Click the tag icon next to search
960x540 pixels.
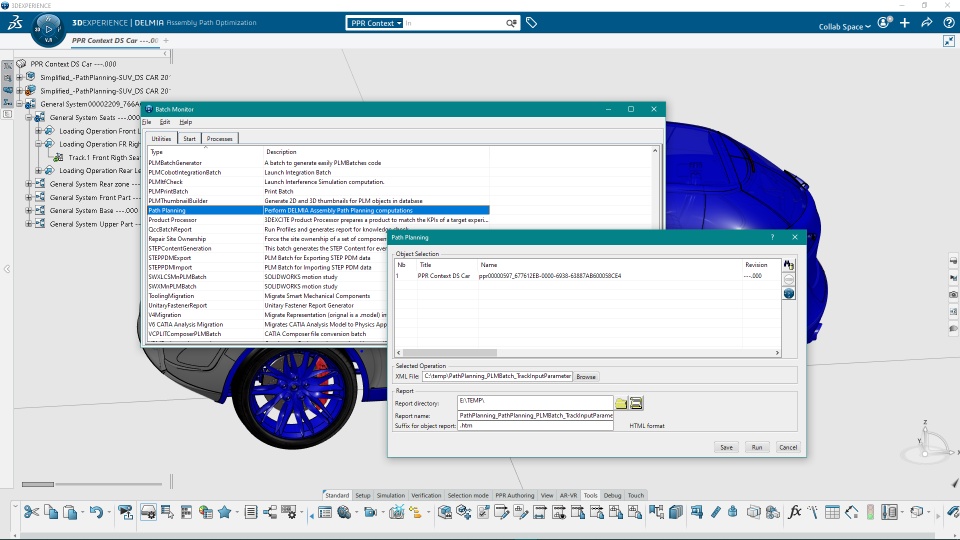pyautogui.click(x=531, y=23)
